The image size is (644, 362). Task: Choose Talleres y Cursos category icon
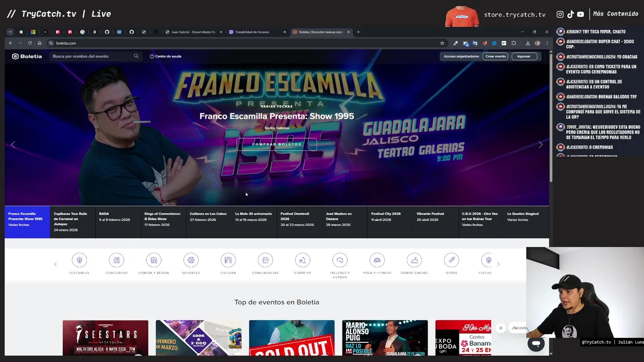click(x=340, y=260)
